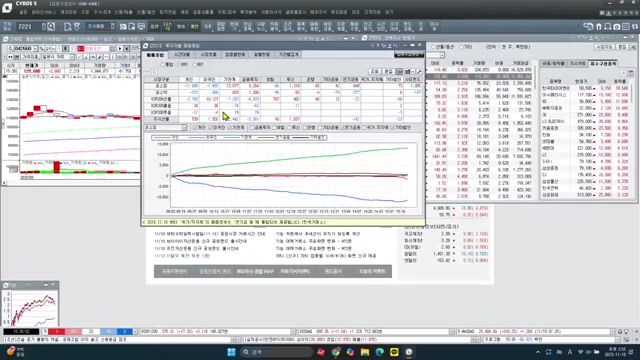Open the 코스피 market dropdown above the chart

[184, 128]
